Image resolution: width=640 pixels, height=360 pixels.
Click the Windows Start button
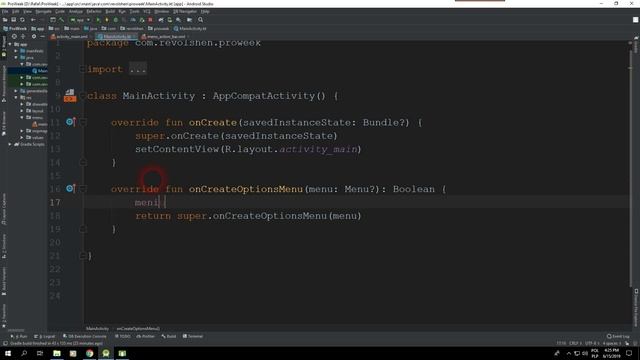[x=8, y=353]
